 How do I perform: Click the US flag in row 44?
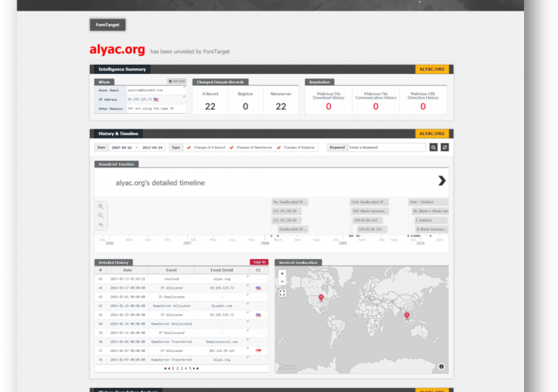(x=259, y=288)
